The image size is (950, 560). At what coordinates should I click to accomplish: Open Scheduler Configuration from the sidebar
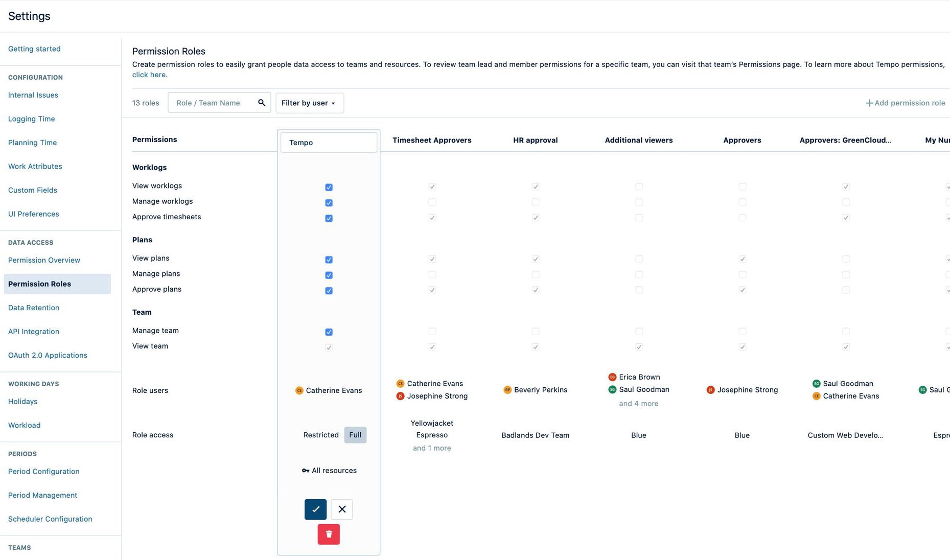pos(50,519)
